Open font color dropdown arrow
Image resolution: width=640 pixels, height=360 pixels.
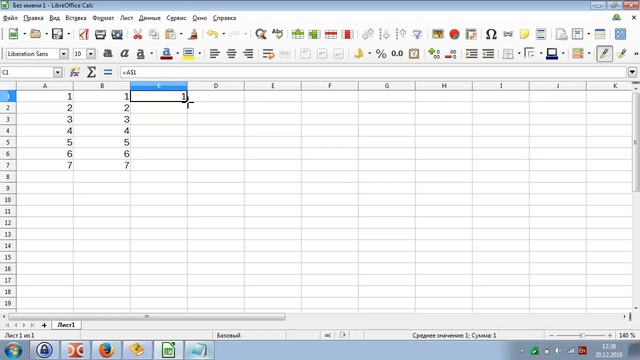point(177,53)
